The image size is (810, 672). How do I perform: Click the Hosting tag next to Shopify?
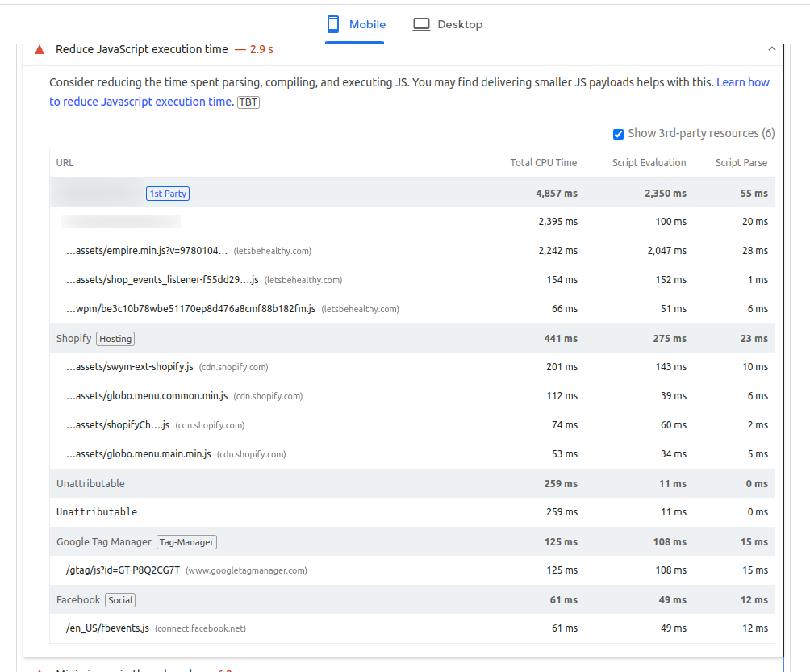point(115,339)
